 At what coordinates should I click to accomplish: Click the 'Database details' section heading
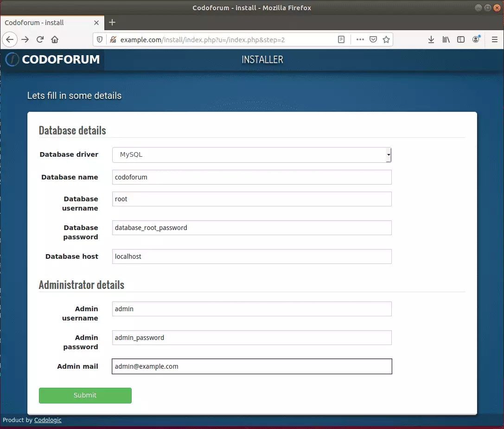click(x=72, y=131)
